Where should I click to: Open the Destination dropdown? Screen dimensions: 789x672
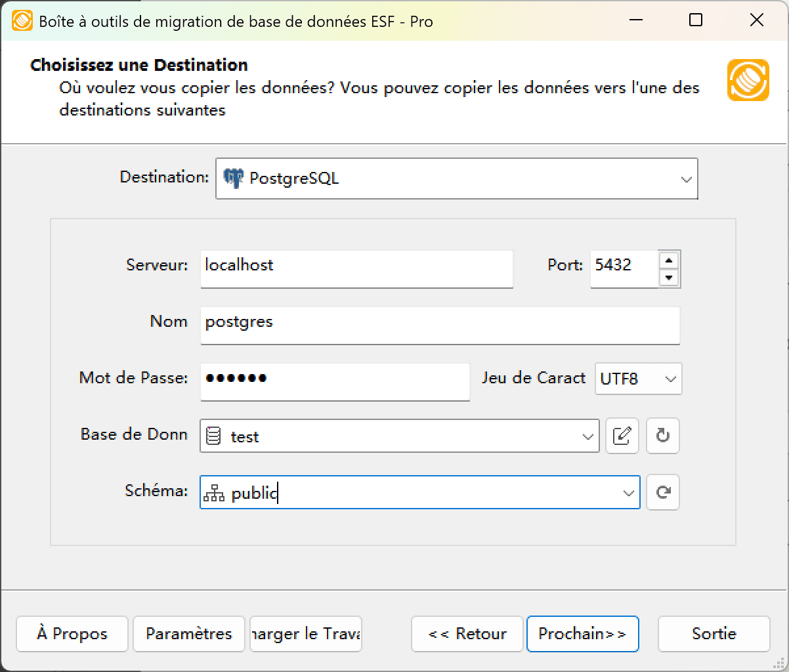(686, 178)
